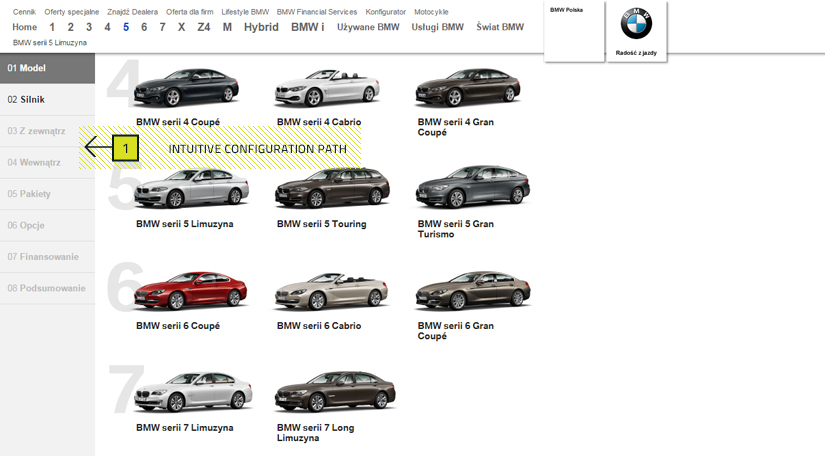The width and height of the screenshot is (825, 456).
Task: Click Radość z jazdy slogan text
Action: click(x=636, y=53)
